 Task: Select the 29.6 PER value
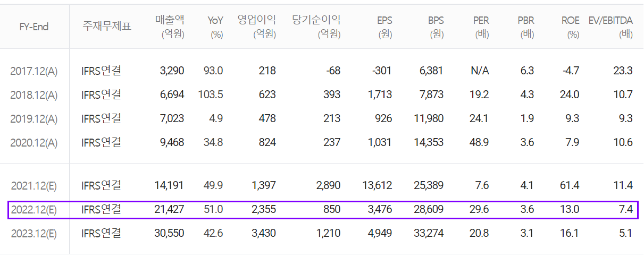pyautogui.click(x=480, y=209)
